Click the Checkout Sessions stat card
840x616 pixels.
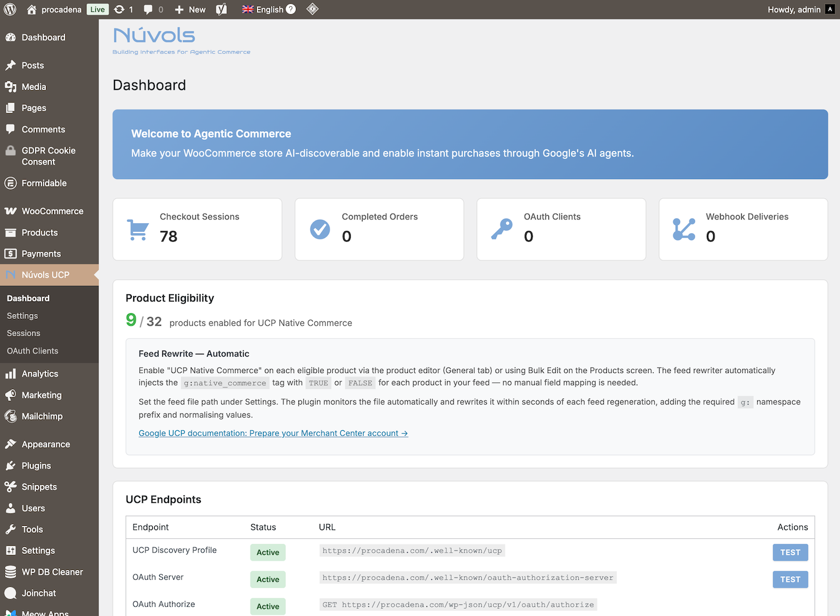pos(197,229)
